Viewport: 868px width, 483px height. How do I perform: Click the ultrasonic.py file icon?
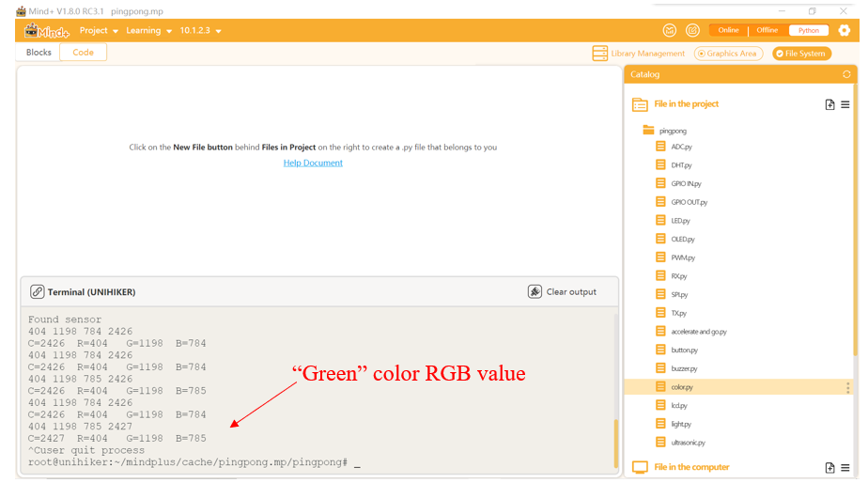click(660, 442)
